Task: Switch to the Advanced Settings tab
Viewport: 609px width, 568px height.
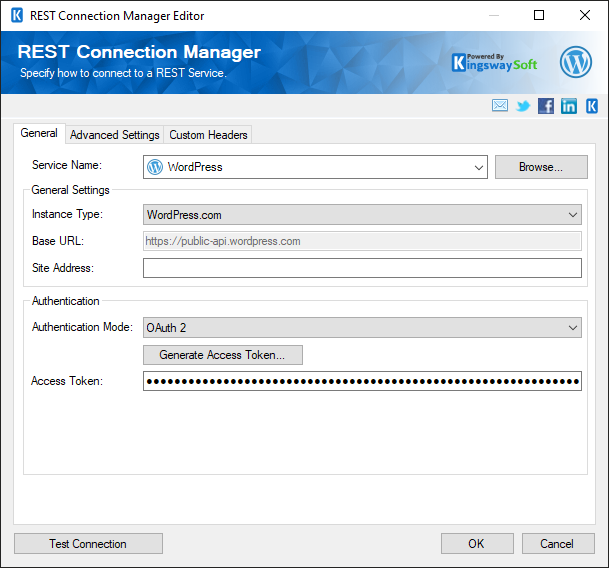Action: [x=115, y=135]
